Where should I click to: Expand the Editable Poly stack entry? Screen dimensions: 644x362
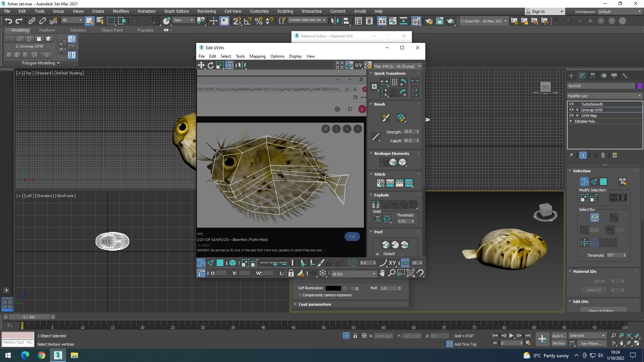571,121
